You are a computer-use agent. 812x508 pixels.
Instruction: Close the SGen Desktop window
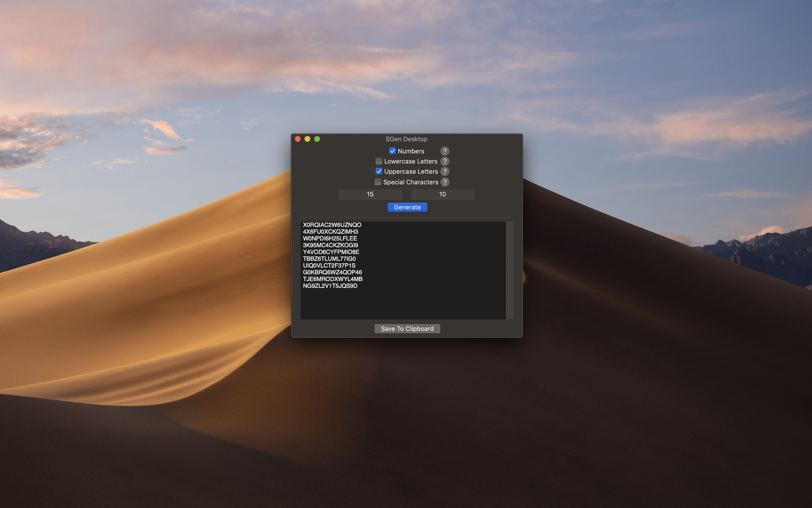point(298,139)
